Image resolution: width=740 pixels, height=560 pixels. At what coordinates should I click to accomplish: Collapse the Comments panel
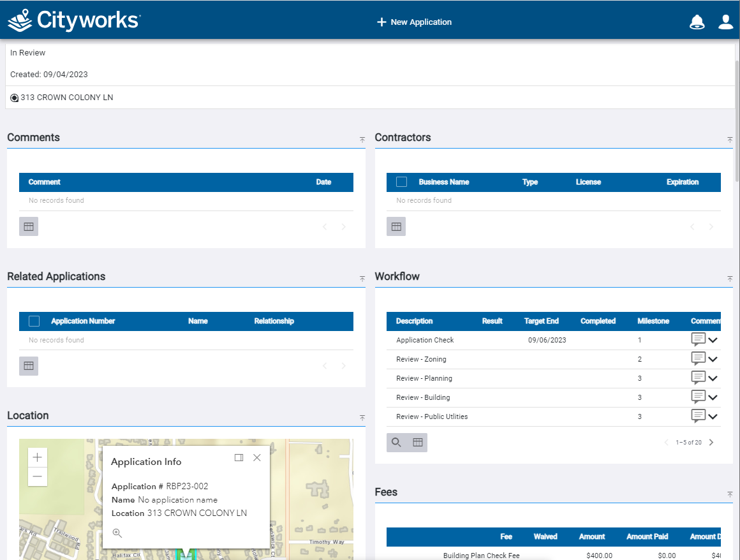point(362,139)
